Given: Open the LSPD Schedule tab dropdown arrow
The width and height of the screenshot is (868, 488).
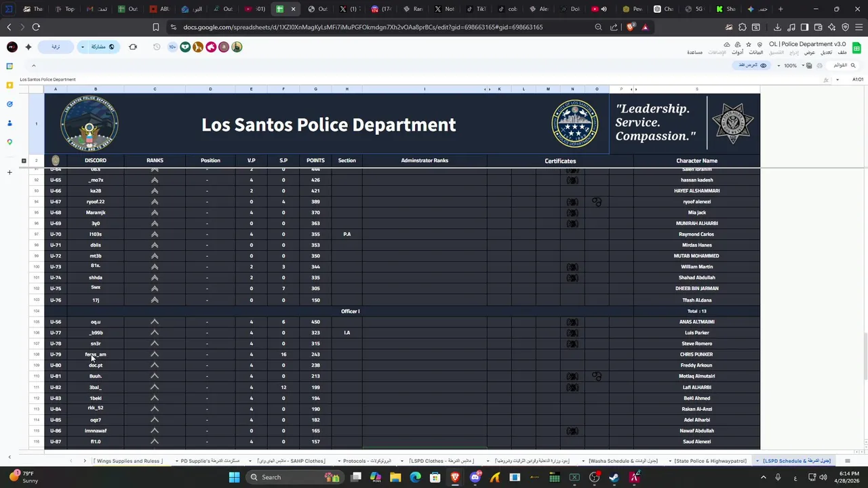Looking at the screenshot, I should click(757, 461).
